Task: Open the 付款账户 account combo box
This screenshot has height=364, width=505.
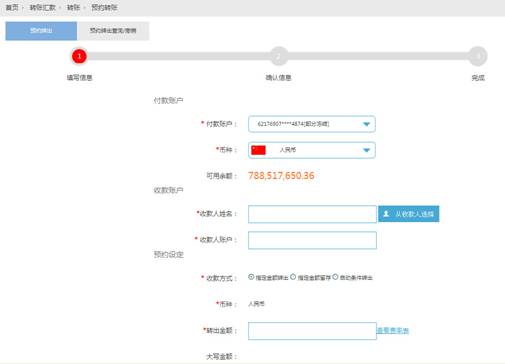Action: 312,124
